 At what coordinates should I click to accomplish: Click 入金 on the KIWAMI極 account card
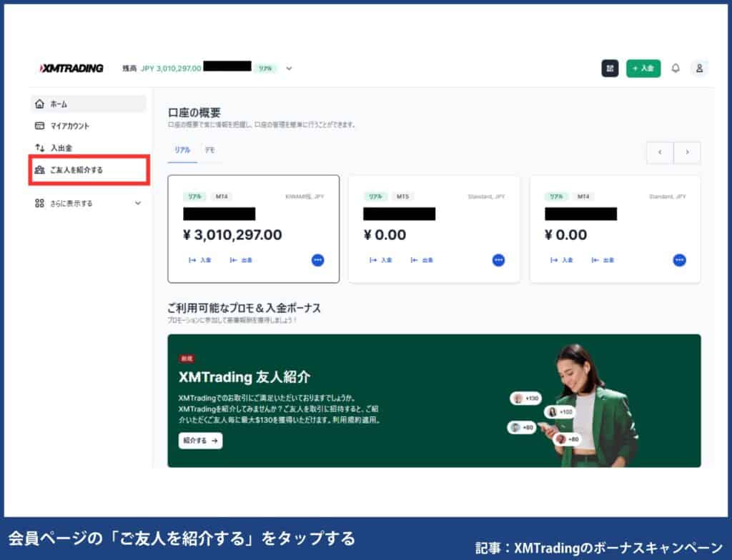tap(200, 260)
